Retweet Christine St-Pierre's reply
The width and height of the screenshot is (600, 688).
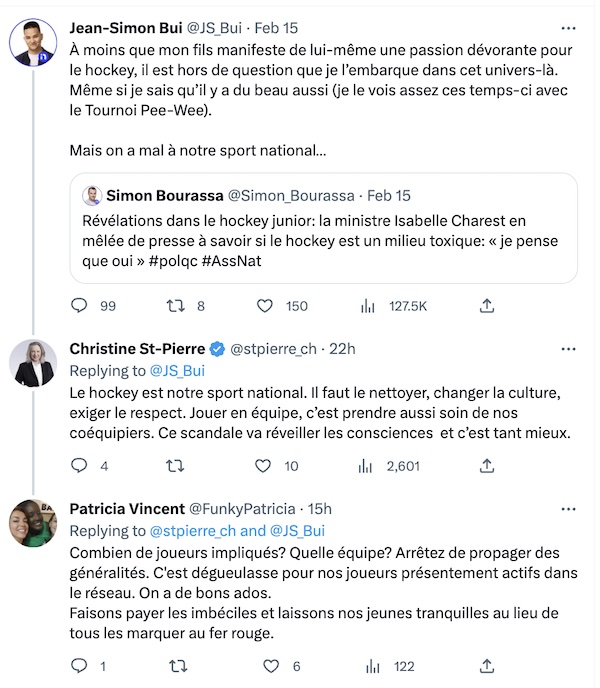(x=175, y=466)
